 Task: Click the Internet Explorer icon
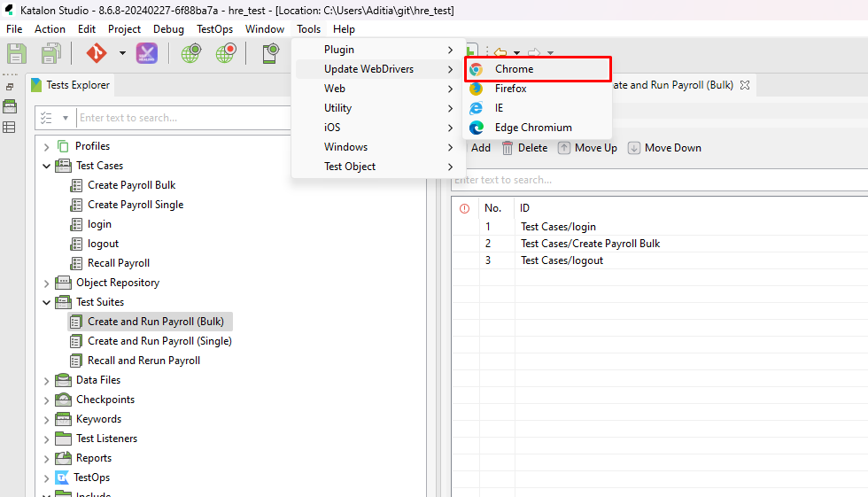pyautogui.click(x=477, y=108)
